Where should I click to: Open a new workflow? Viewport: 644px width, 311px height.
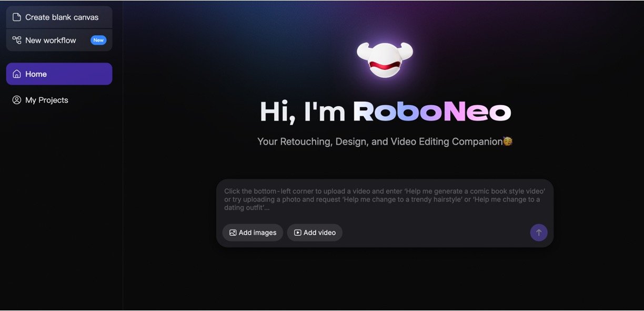51,40
